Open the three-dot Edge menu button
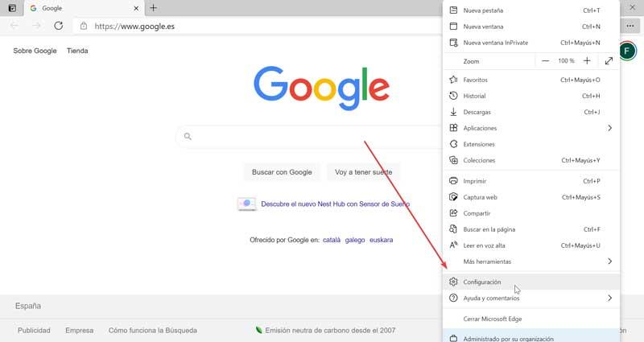This screenshot has width=644, height=342. pos(630,26)
